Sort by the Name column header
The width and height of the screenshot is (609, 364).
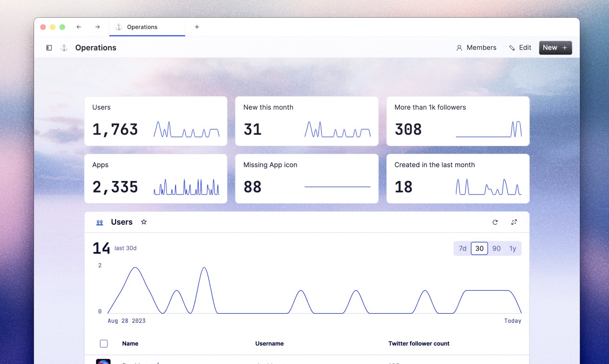click(130, 343)
